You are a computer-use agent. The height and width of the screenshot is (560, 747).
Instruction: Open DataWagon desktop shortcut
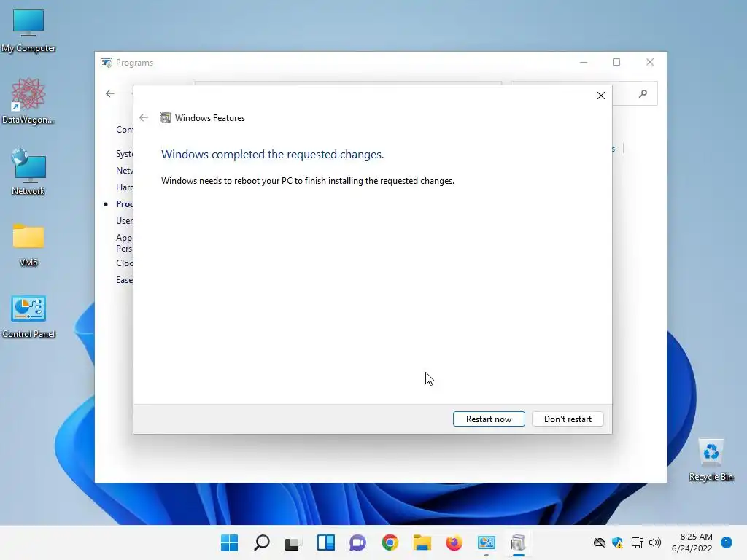click(x=28, y=101)
